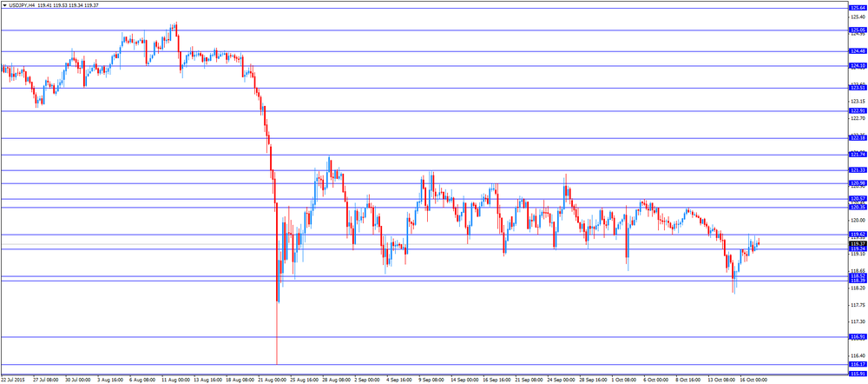This screenshot has height=384, width=868.
Task: Click the 22 Jul 2015 date label
Action: pyautogui.click(x=11, y=381)
